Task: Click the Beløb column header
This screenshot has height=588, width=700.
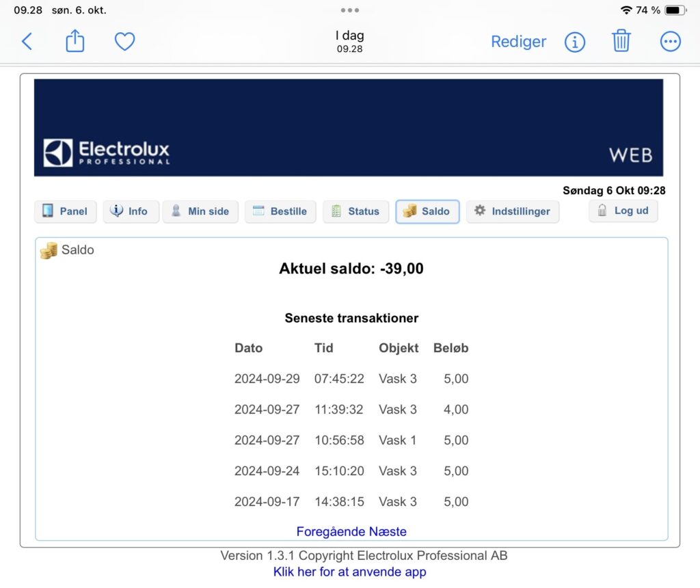Action: click(x=451, y=348)
